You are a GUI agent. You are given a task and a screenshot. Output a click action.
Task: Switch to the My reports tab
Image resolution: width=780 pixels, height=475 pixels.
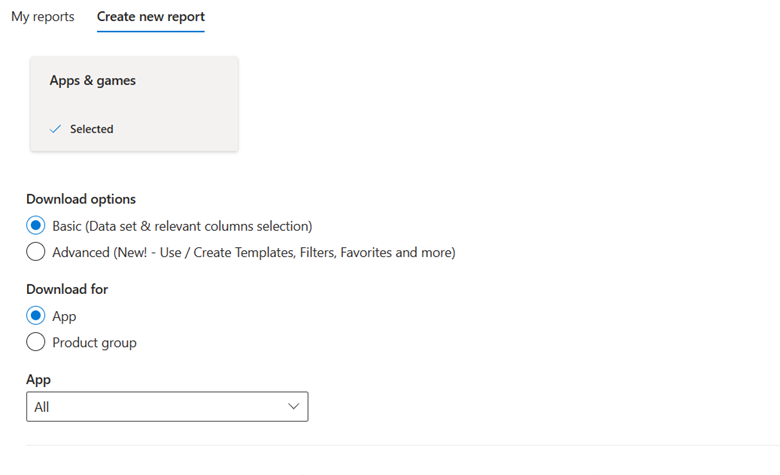coord(42,17)
